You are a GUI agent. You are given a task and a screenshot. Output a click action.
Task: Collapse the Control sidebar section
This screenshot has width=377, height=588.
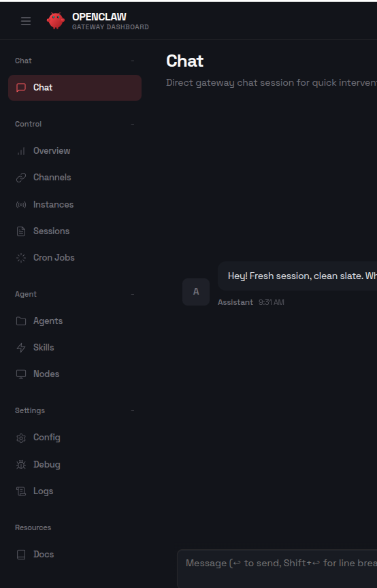pos(133,124)
